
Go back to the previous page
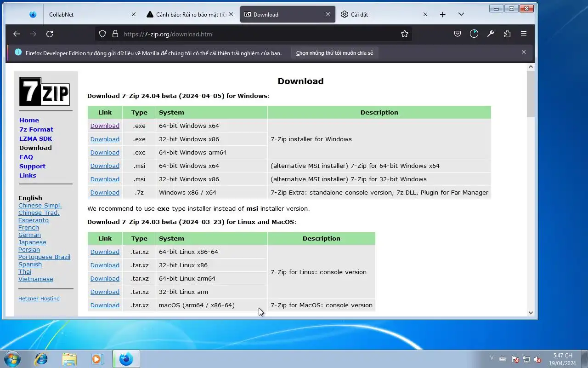pos(17,34)
